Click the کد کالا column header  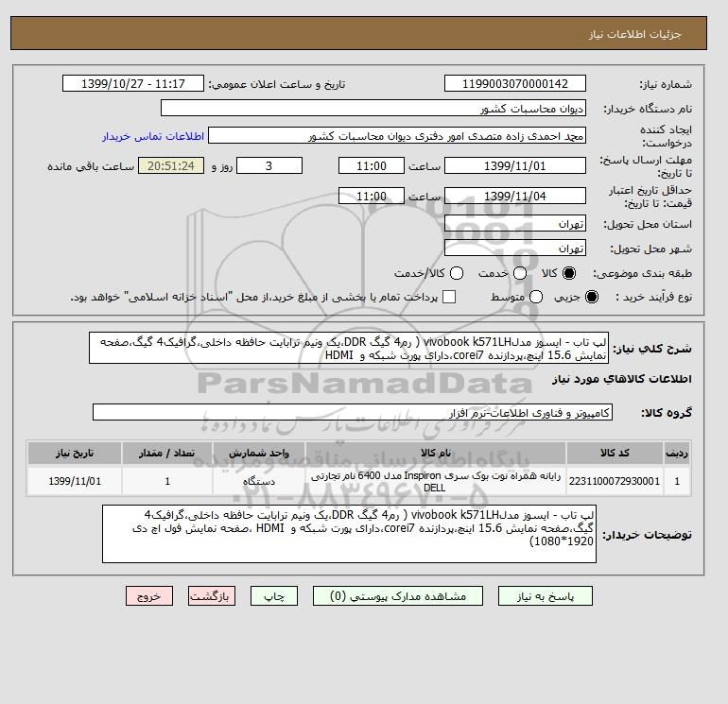coord(615,453)
